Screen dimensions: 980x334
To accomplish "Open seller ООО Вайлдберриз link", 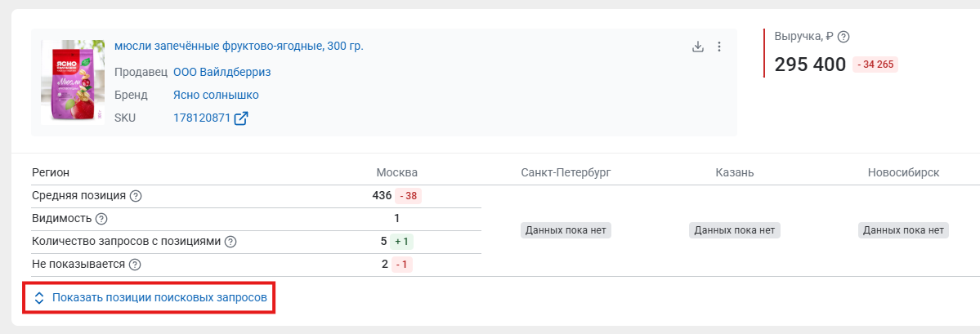I will pyautogui.click(x=222, y=72).
